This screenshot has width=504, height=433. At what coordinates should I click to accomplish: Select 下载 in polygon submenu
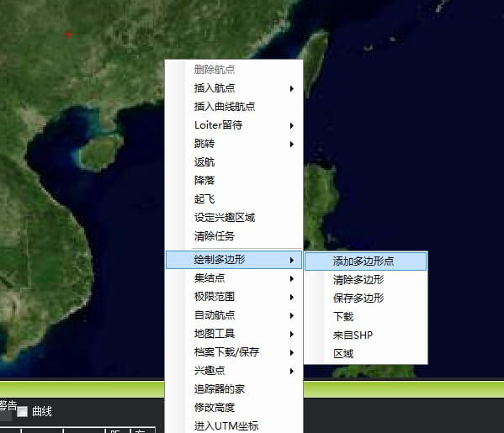tap(365, 317)
